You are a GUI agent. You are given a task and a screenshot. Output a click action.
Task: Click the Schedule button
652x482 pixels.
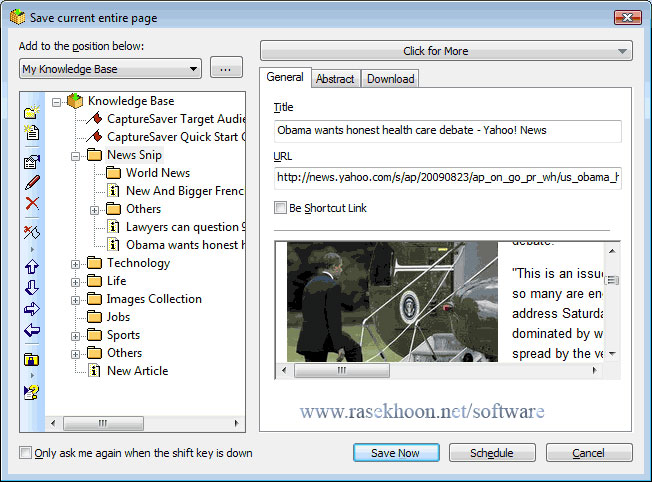(x=492, y=453)
